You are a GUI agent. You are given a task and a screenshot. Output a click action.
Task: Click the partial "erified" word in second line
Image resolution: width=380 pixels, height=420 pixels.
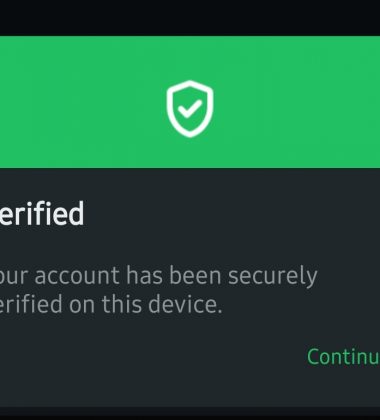point(31,305)
